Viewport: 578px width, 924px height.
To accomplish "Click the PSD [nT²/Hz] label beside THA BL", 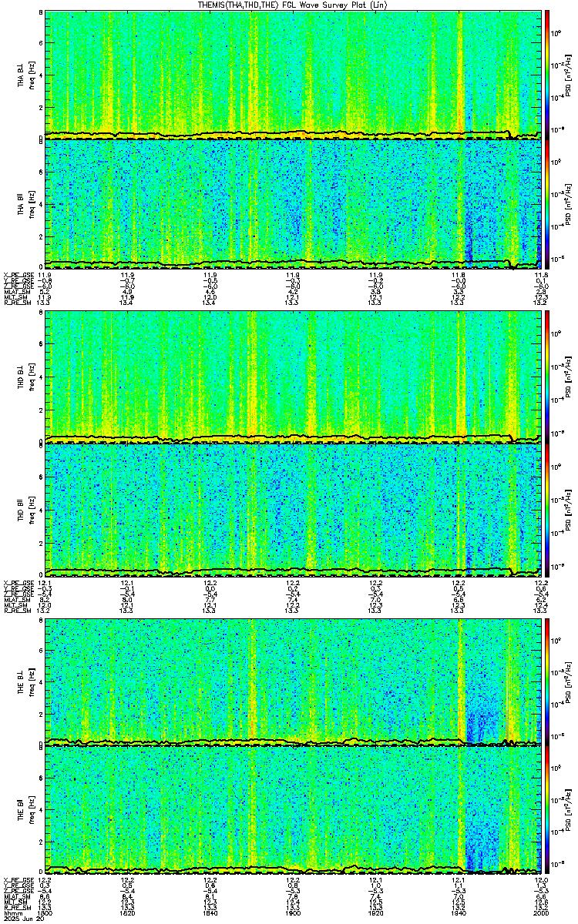I will tap(569, 74).
